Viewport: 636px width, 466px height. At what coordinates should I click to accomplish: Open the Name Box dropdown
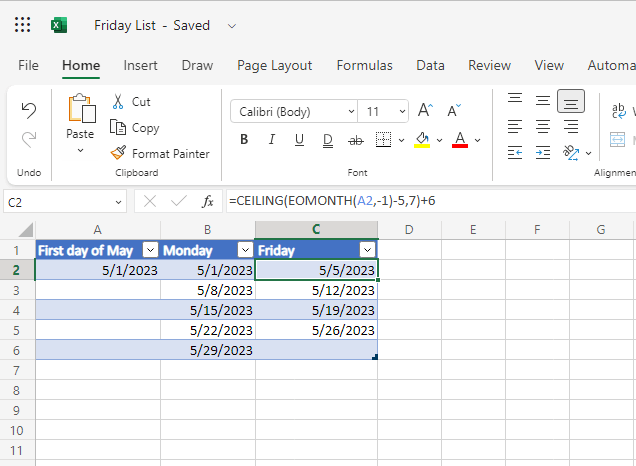(x=118, y=202)
